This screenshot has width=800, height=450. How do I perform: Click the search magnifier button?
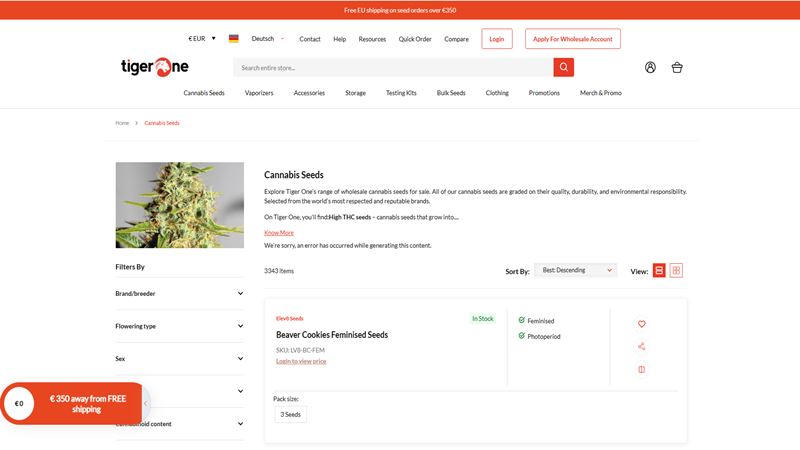coord(563,67)
